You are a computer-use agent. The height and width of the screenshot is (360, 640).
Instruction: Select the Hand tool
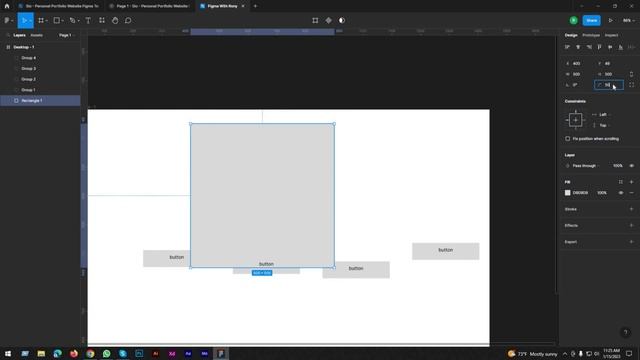pos(115,20)
